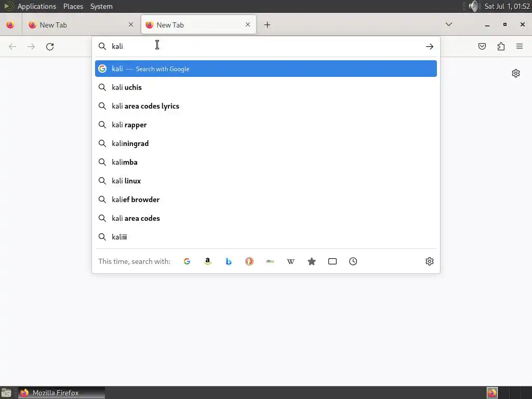Open the Firefox hamburger menu
The image size is (532, 399).
520,46
